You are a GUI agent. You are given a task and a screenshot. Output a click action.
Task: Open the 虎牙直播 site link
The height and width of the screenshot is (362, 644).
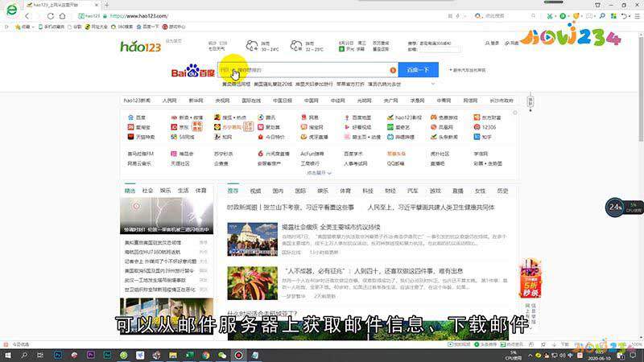[314, 137]
